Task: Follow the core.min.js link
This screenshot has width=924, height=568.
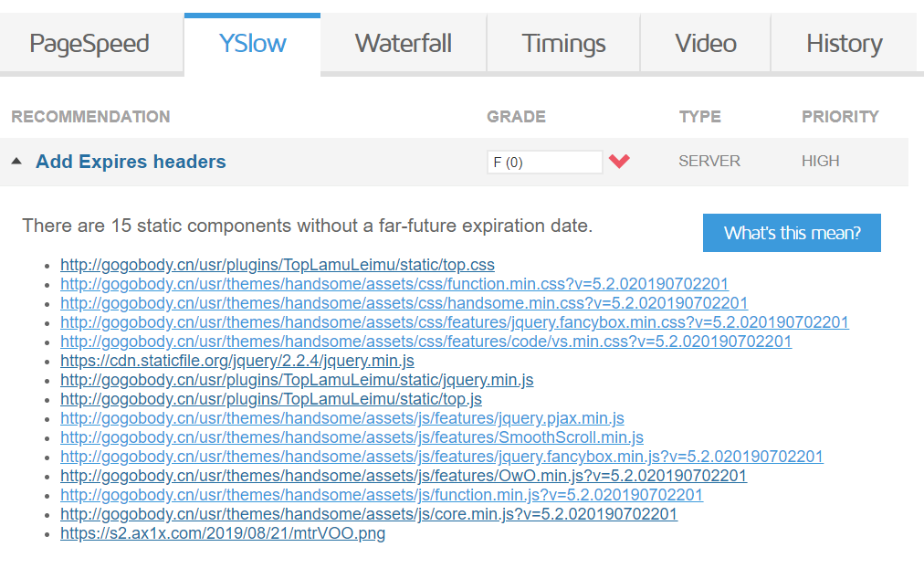Action: [x=369, y=514]
